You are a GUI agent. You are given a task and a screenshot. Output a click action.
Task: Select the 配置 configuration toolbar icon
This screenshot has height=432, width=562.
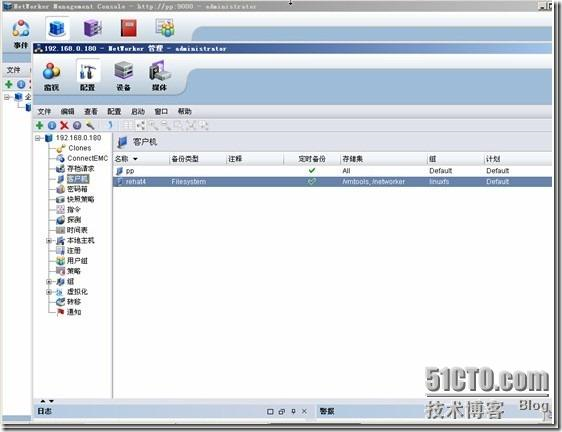coord(88,76)
